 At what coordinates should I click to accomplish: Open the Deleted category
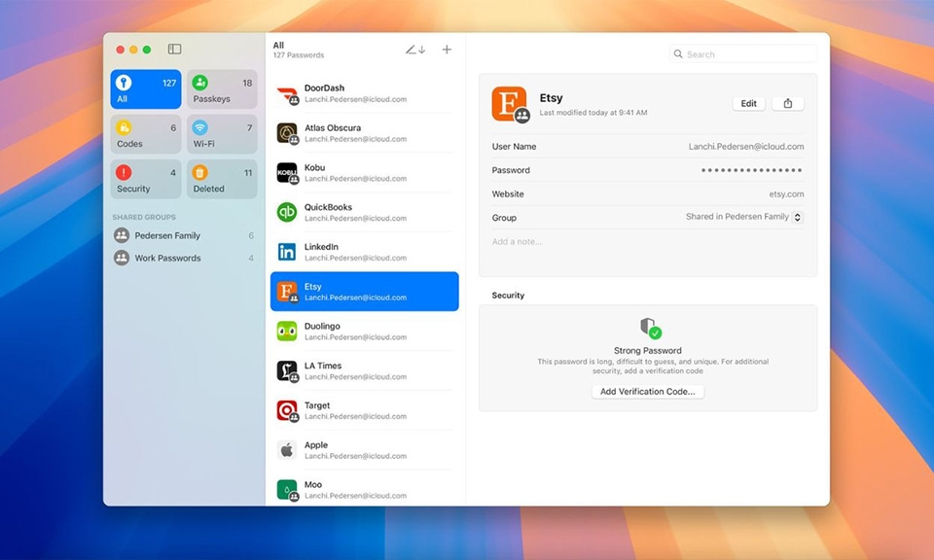(222, 179)
